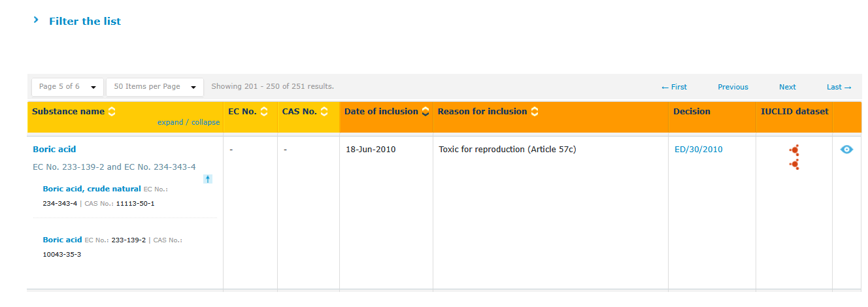
Task: Open decision ED/30/2010
Action: [698, 150]
